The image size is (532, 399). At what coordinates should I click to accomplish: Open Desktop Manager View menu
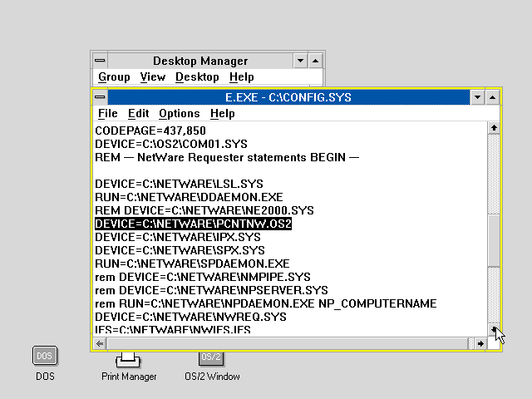tap(152, 76)
